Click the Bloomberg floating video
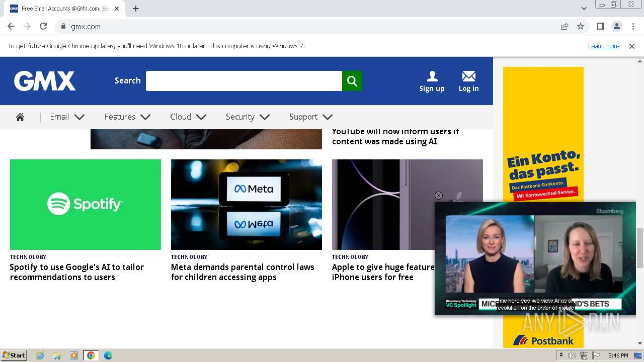Image resolution: width=644 pixels, height=362 pixels. click(535, 258)
